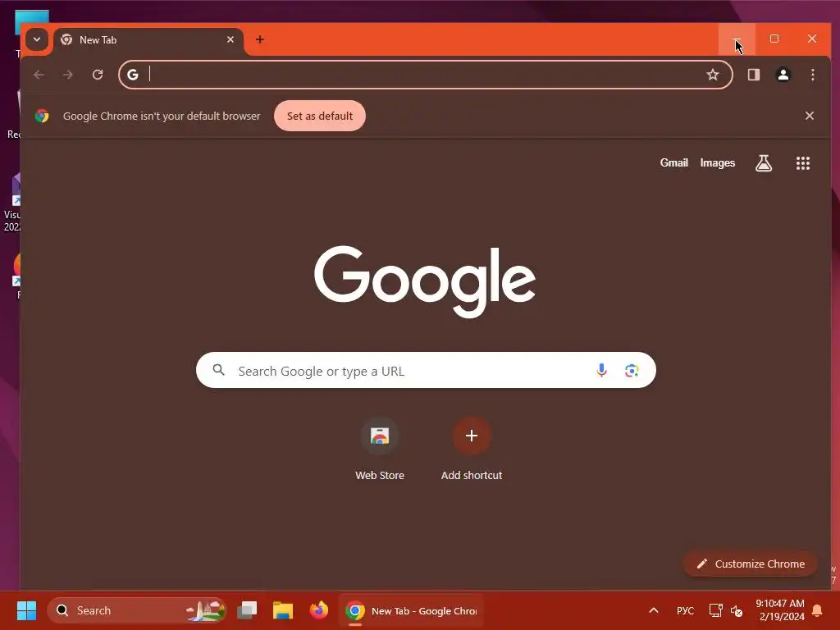The width and height of the screenshot is (840, 630).
Task: Open Images link
Action: click(x=717, y=163)
